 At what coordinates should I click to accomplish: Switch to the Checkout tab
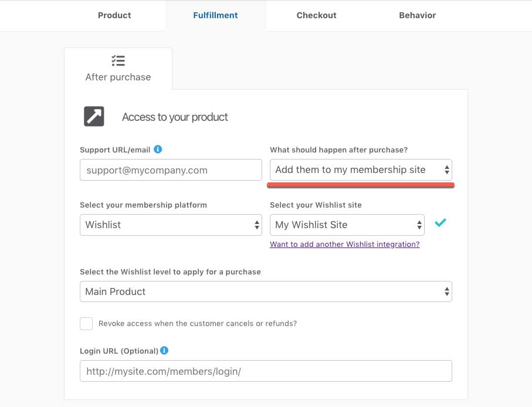pos(317,15)
